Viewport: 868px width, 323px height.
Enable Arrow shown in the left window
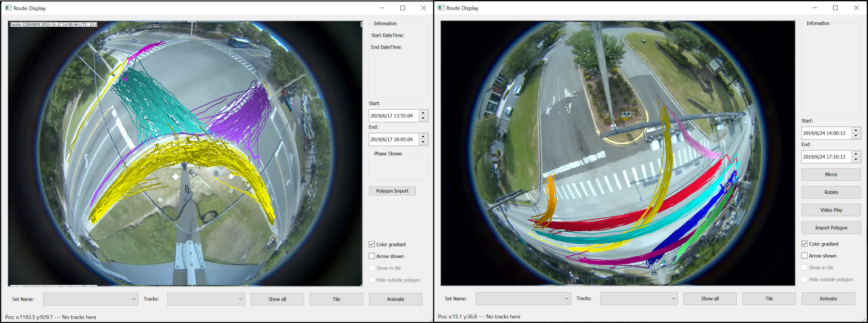(372, 256)
